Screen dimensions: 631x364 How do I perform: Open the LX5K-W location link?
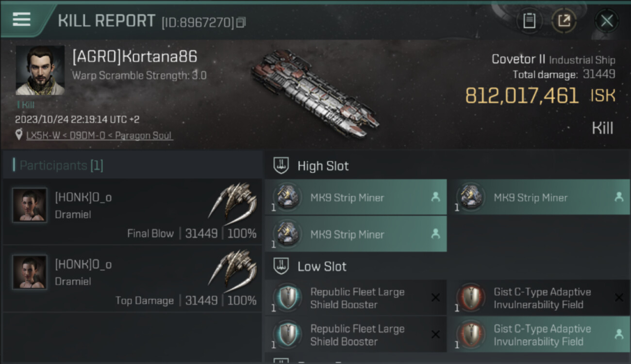coord(100,135)
